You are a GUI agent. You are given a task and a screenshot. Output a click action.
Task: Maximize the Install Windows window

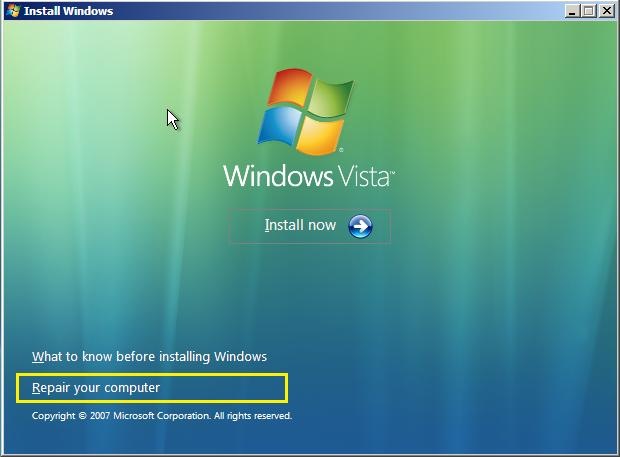click(588, 11)
